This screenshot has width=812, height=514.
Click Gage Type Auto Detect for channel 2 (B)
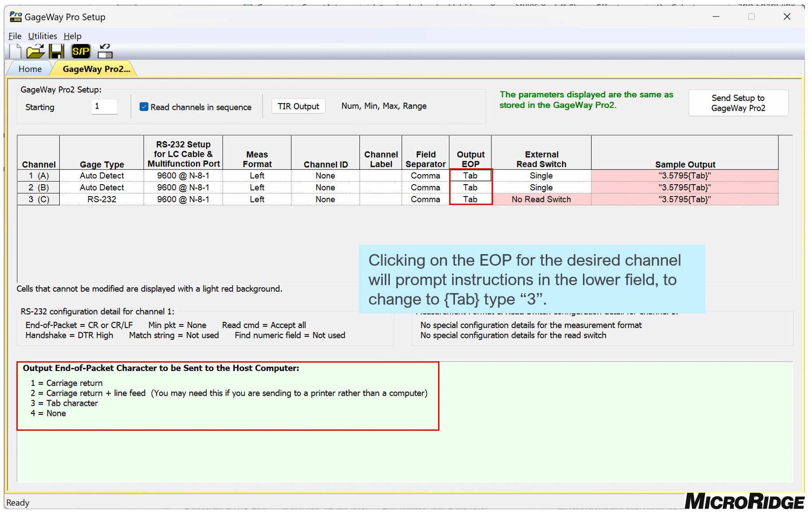102,187
